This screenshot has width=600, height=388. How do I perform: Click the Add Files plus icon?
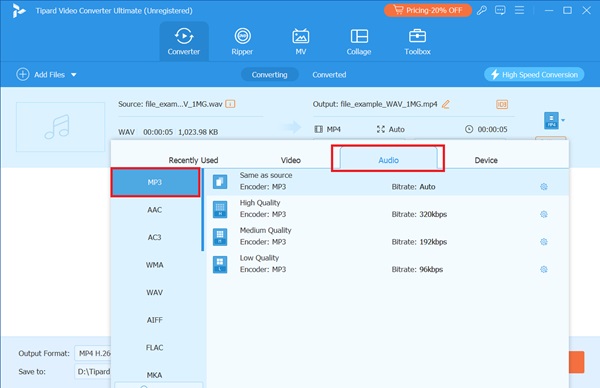23,74
